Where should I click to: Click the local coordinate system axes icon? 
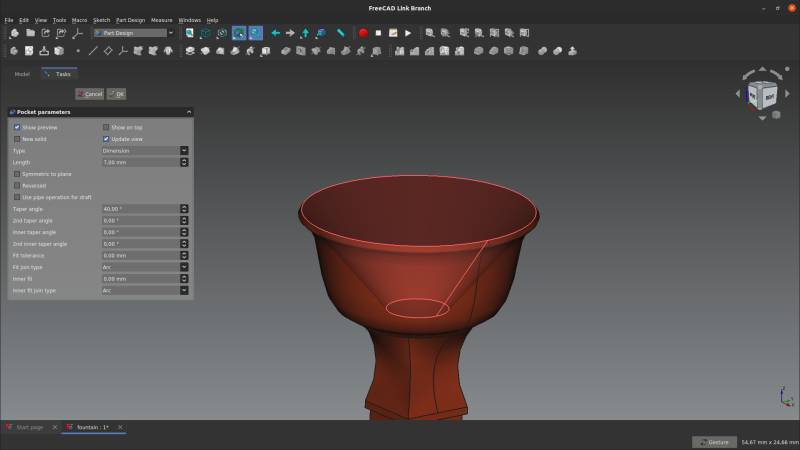point(123,51)
